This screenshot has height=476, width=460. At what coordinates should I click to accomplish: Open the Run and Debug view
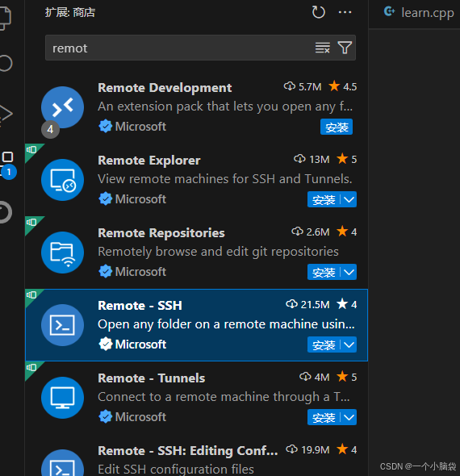pos(6,115)
